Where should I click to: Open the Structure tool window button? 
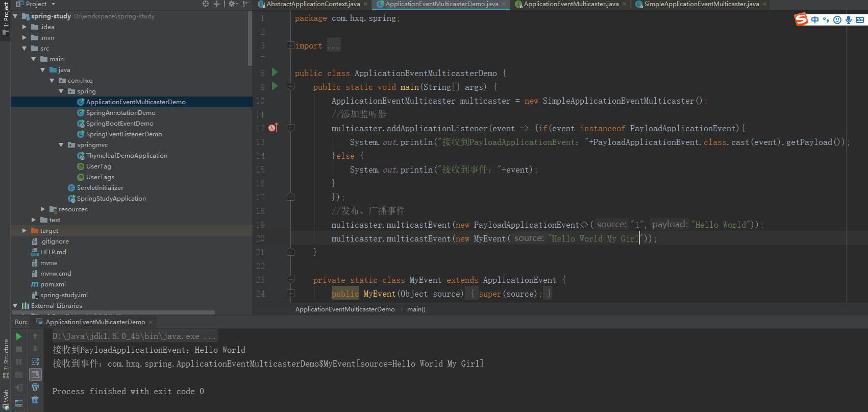[x=6, y=357]
